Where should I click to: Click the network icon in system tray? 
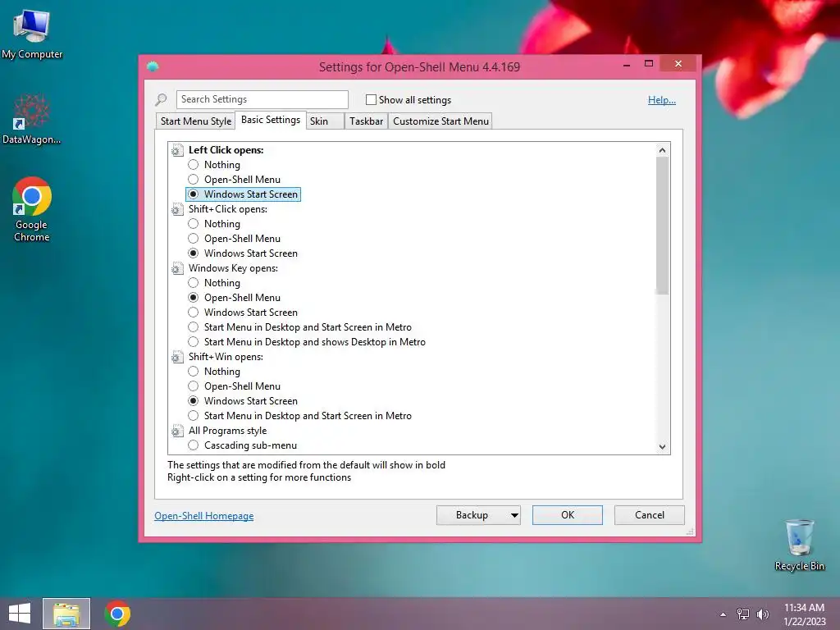pos(743,614)
